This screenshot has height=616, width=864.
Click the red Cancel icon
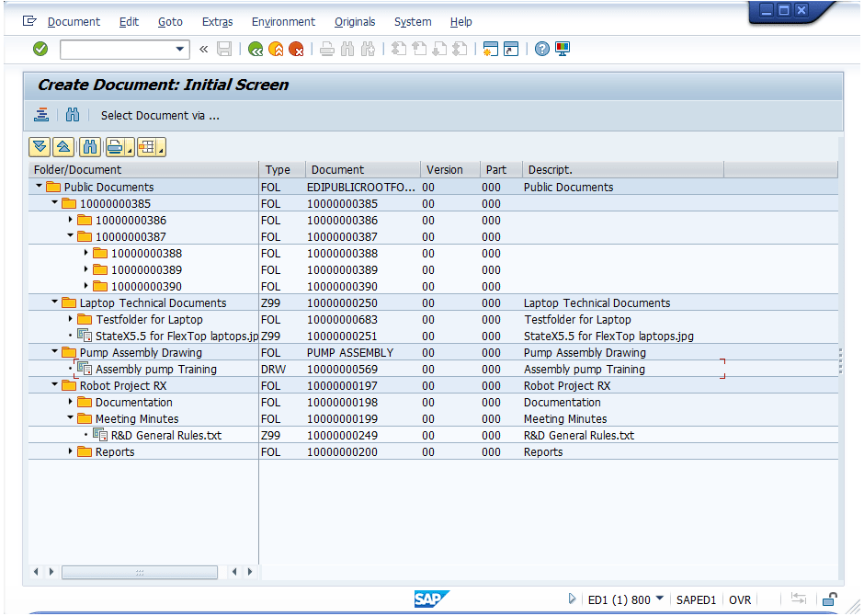point(297,49)
